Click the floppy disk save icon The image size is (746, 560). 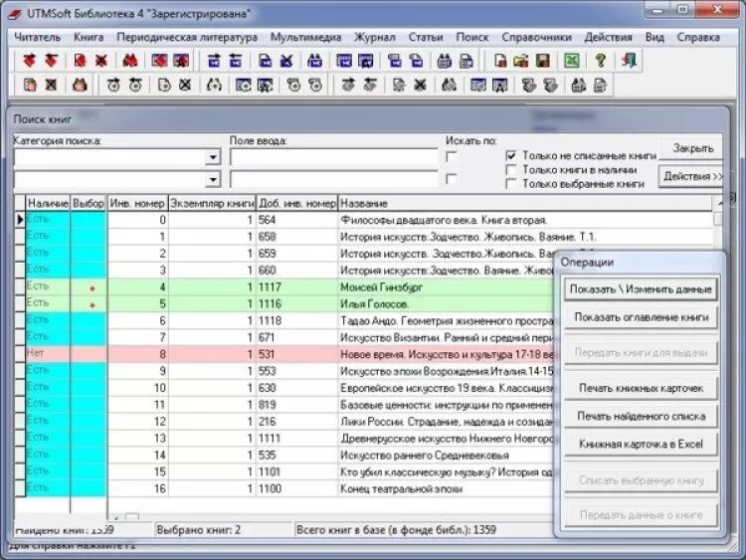pos(542,61)
